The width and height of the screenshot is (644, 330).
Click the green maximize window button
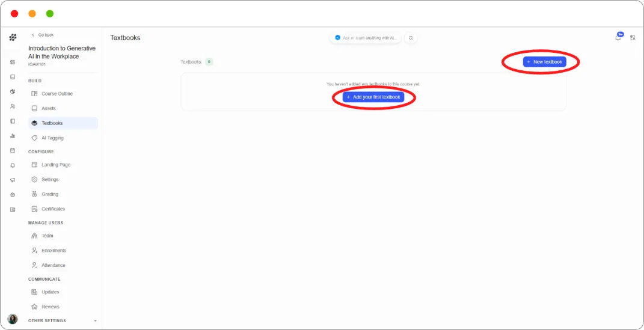[x=50, y=14]
